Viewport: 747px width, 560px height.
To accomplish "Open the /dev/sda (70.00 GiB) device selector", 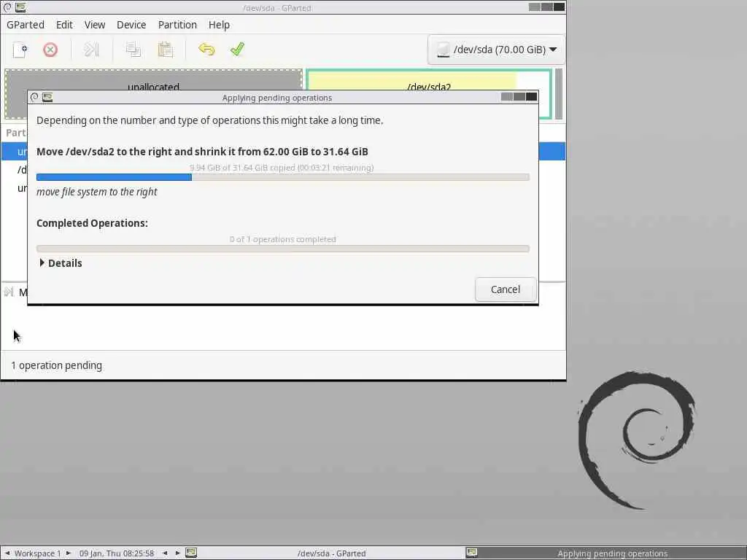I will tap(496, 50).
